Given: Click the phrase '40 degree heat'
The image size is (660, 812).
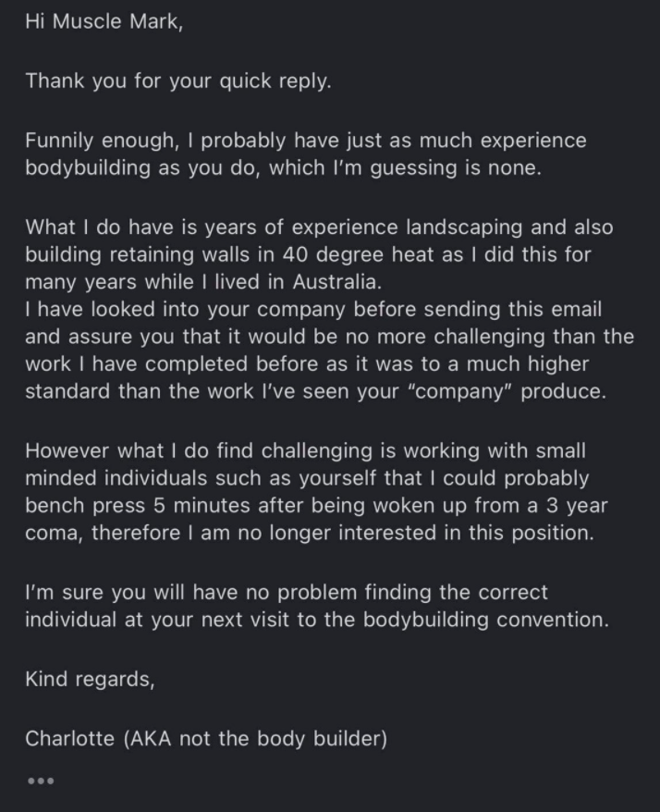Looking at the screenshot, I should [358, 254].
